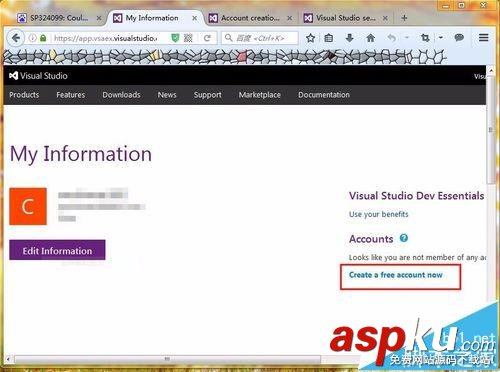Click the scroll up arrow on page scrollbar
Screen dimensions: 500x372
[491, 70]
